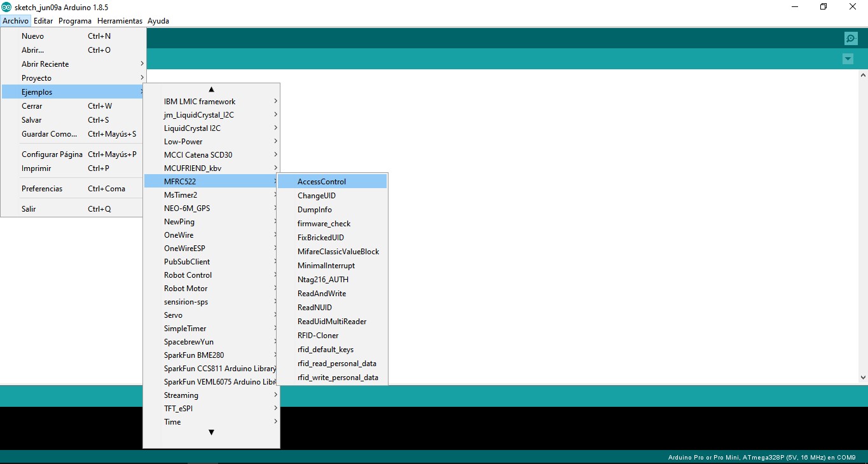This screenshot has height=464, width=868.
Task: Open NEO-6M_GPS examples submenu
Action: (x=211, y=208)
